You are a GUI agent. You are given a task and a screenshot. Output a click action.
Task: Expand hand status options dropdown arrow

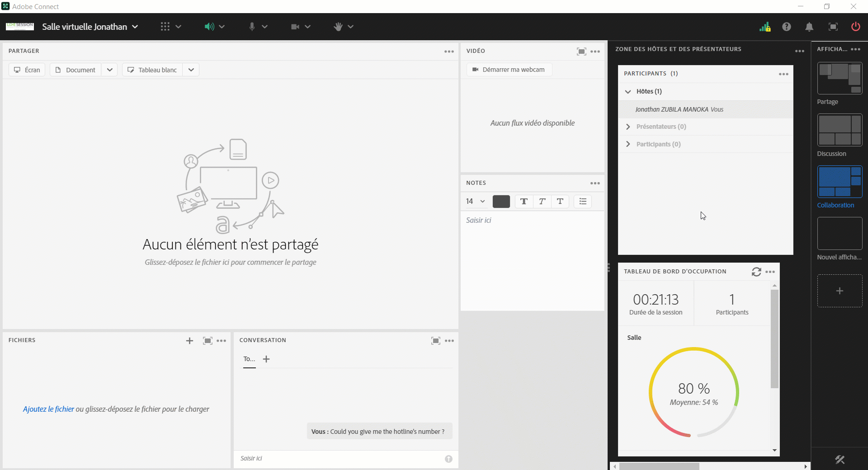351,27
